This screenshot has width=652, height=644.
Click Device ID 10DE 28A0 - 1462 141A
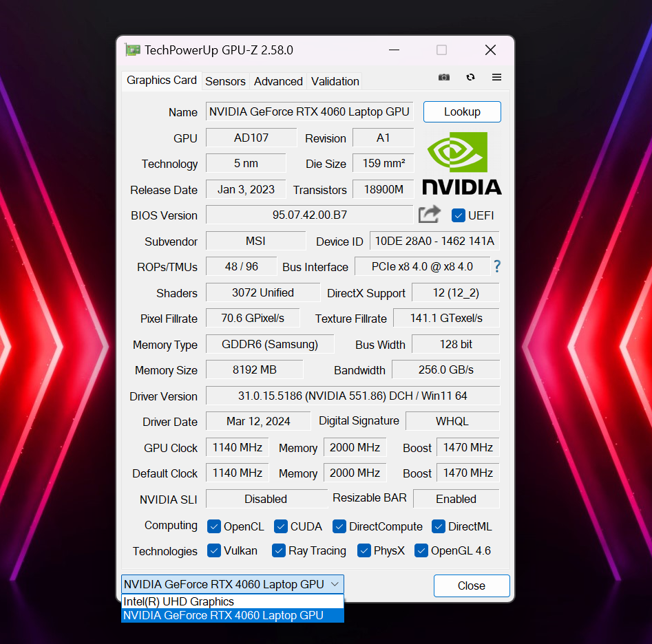434,241
